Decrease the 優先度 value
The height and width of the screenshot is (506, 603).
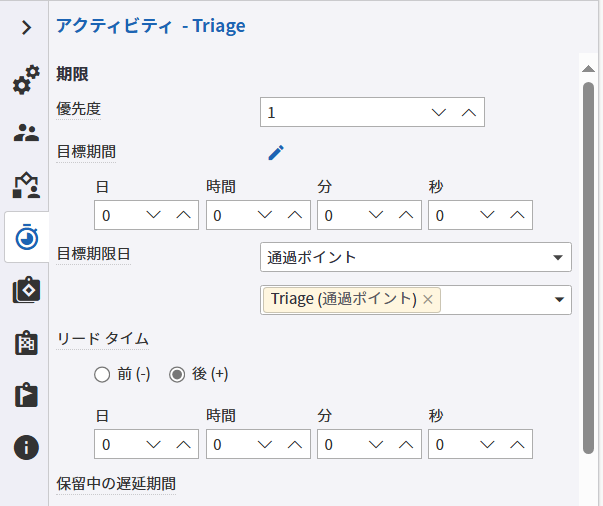click(x=439, y=112)
